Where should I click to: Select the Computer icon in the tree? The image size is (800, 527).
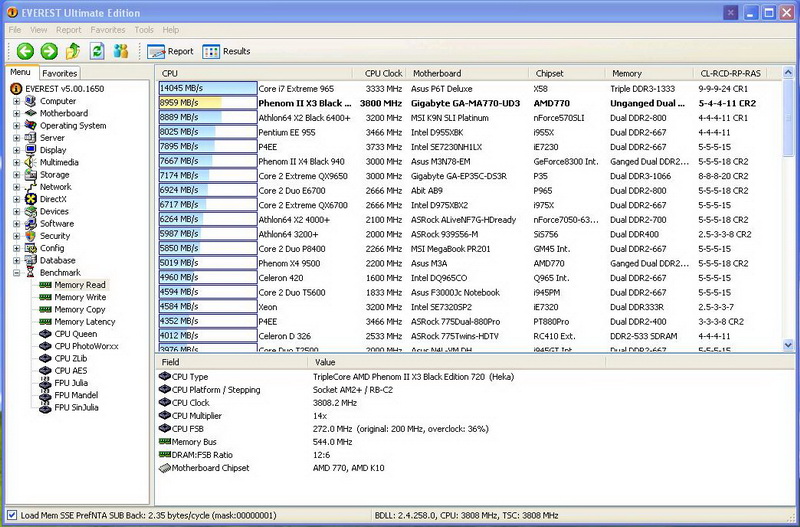tap(31, 101)
